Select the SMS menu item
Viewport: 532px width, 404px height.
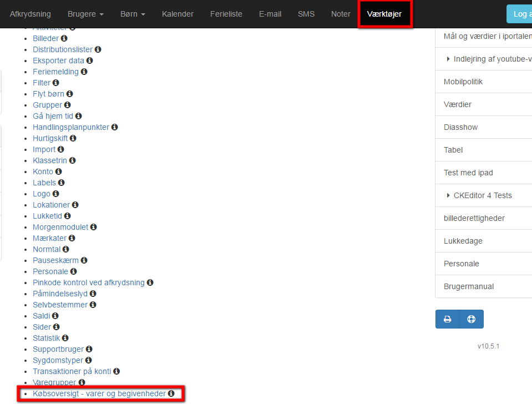coord(306,14)
